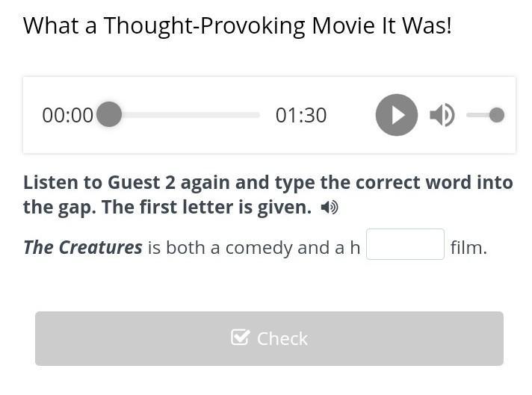Viewport: 532px width, 395px height.
Task: Click the word 'comedy' in the sentence
Action: pyautogui.click(x=259, y=249)
